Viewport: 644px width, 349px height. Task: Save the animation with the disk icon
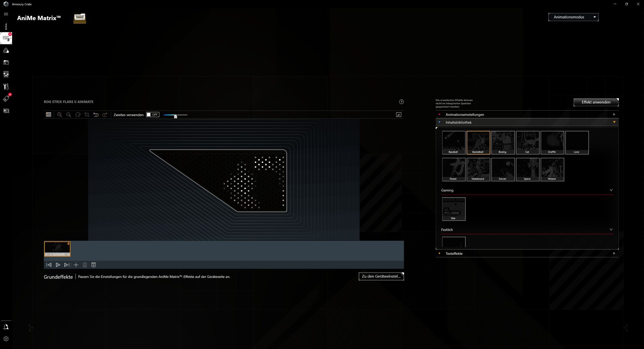94,265
